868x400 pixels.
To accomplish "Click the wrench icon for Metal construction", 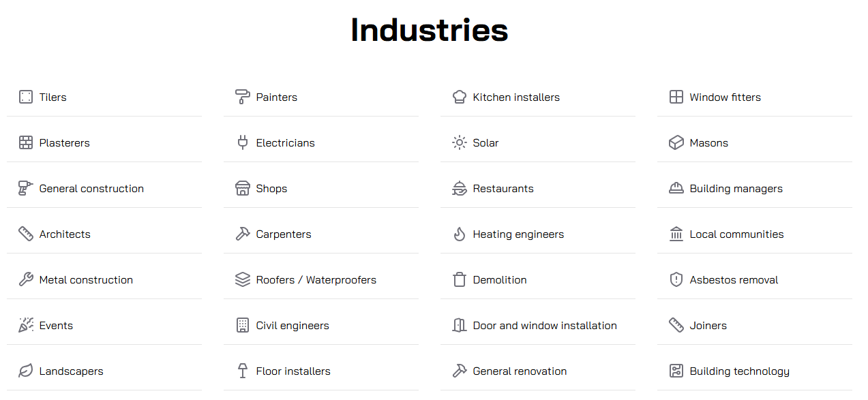I will coord(26,279).
